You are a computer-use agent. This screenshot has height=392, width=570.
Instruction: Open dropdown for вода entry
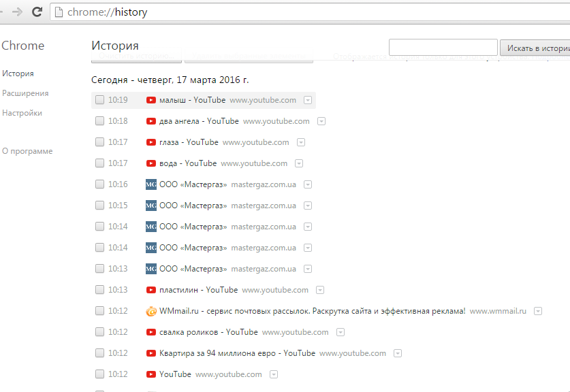click(x=299, y=163)
